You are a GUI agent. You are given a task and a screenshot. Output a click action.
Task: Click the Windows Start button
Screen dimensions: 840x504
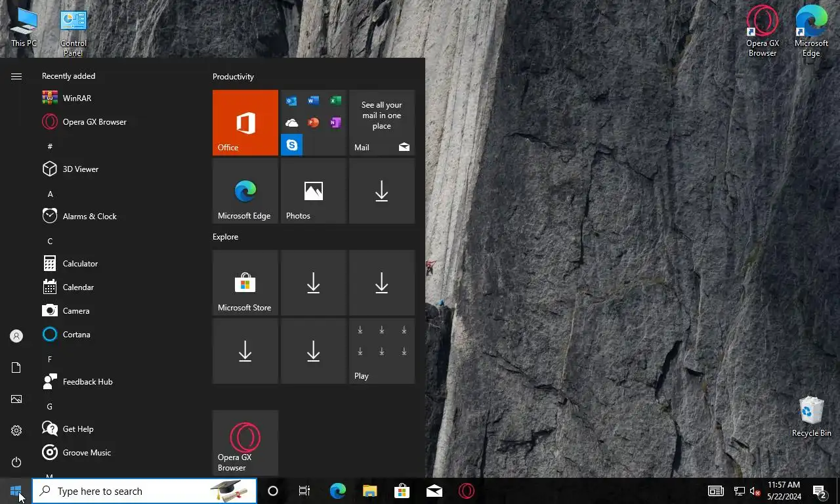[x=16, y=491]
